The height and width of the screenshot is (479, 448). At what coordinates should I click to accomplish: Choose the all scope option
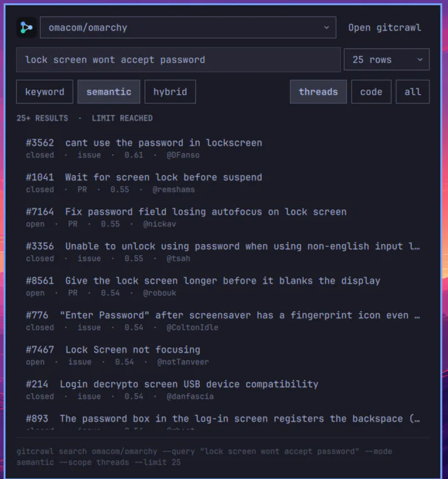point(412,92)
